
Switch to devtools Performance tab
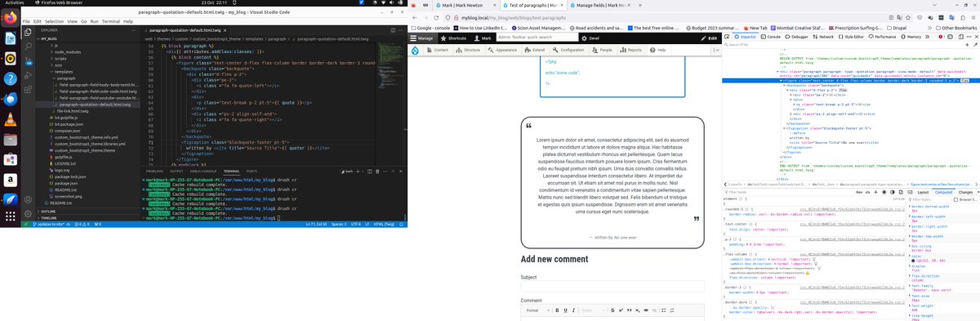coord(883,37)
